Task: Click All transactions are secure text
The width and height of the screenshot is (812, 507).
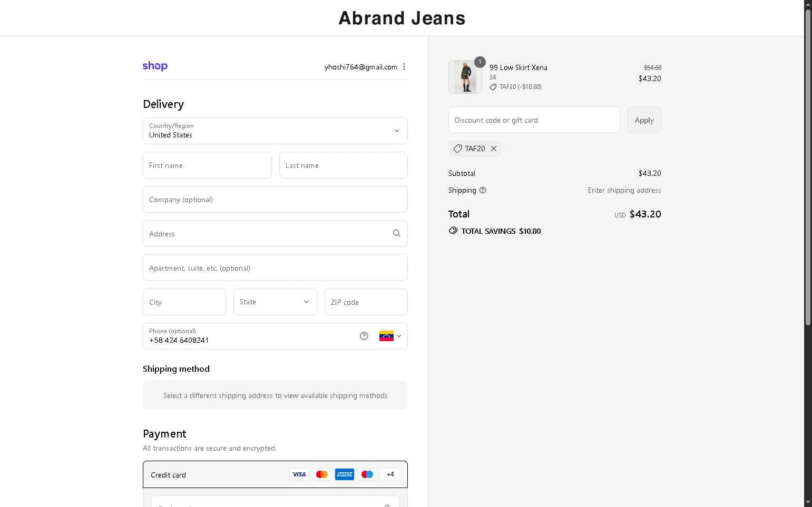Action: [210, 448]
